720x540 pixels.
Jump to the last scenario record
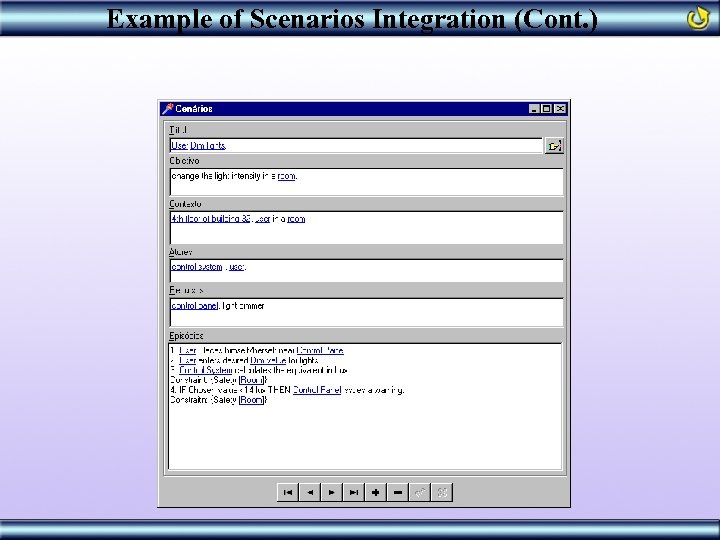tap(354, 492)
